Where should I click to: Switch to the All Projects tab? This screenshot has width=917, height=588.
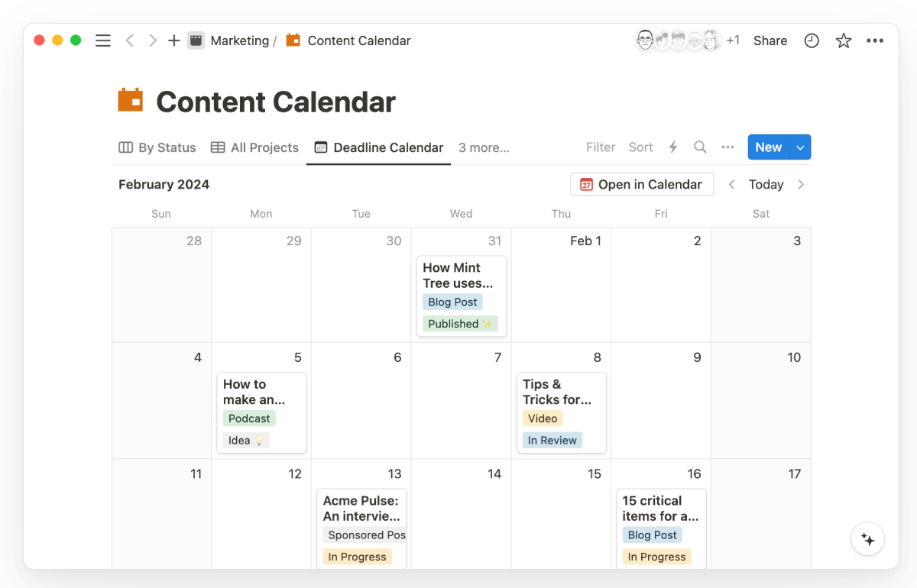[254, 147]
